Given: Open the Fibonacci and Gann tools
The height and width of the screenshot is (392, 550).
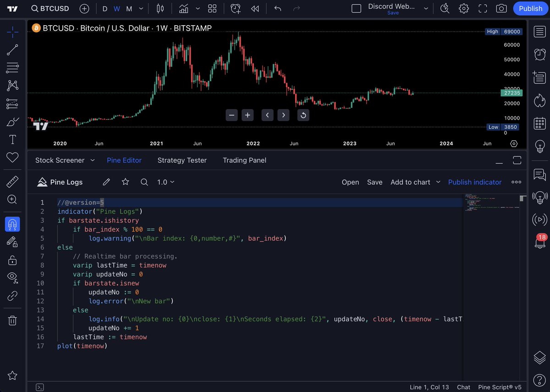Looking at the screenshot, I should pos(12,68).
